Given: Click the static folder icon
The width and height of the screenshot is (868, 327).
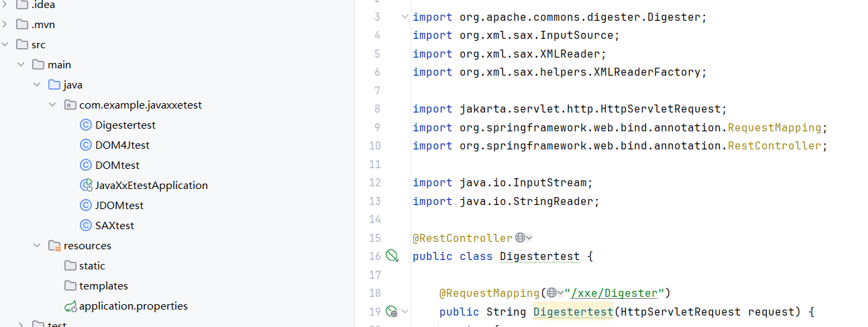Looking at the screenshot, I should 70,265.
